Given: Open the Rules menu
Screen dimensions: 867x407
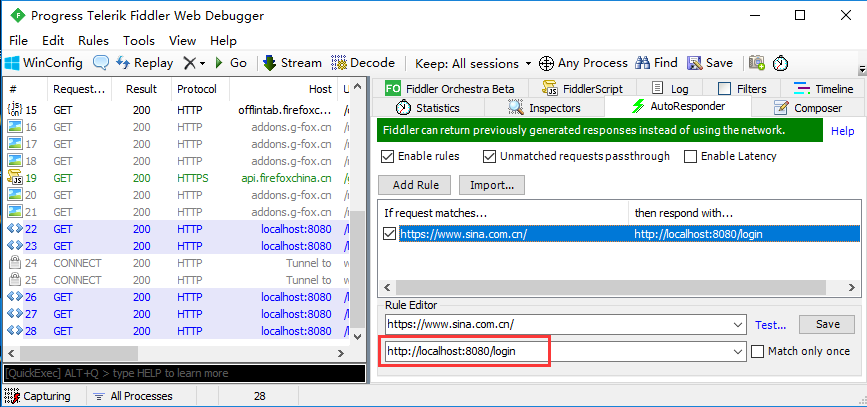Looking at the screenshot, I should [93, 40].
